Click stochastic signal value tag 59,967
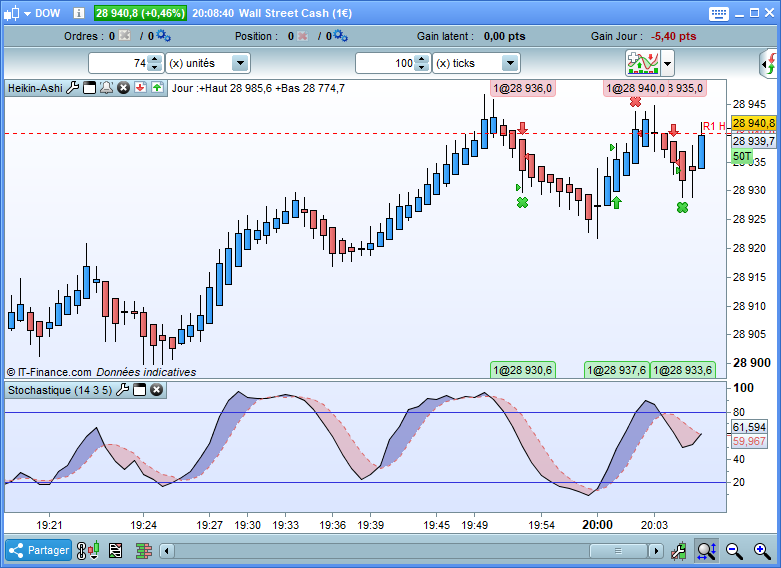Screen dimensions: 781x568 [x=749, y=441]
